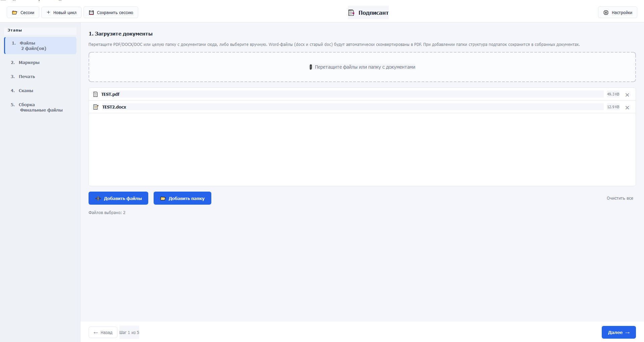This screenshot has width=644, height=342.
Task: Click the Шаг 1 из 5 indicator
Action: [x=129, y=333]
